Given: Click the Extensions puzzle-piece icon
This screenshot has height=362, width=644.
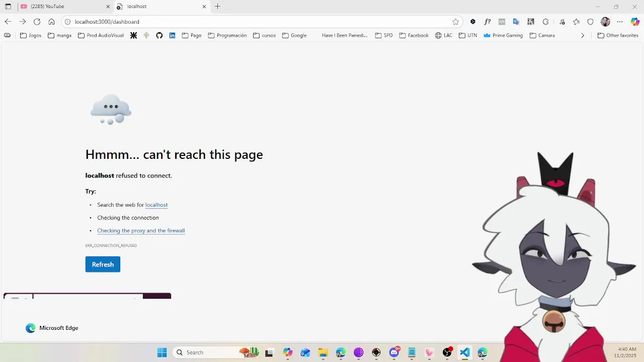Looking at the screenshot, I should [545, 22].
